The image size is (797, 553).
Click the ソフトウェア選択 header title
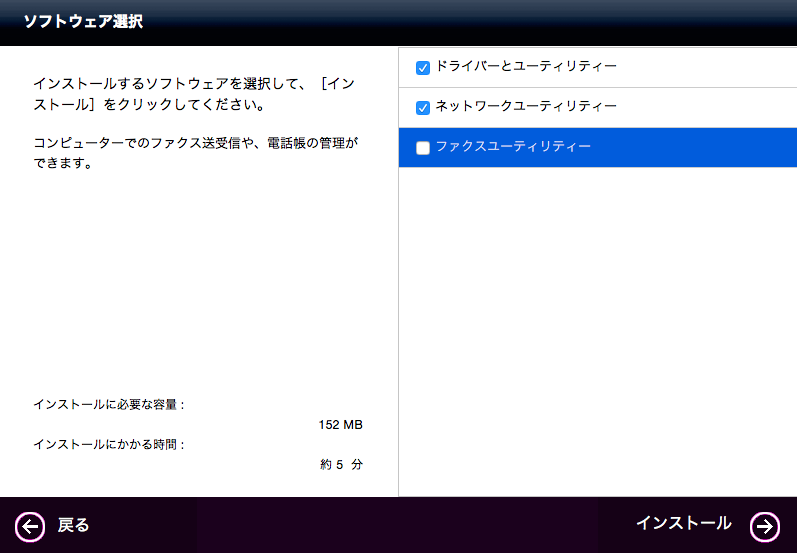83,22
